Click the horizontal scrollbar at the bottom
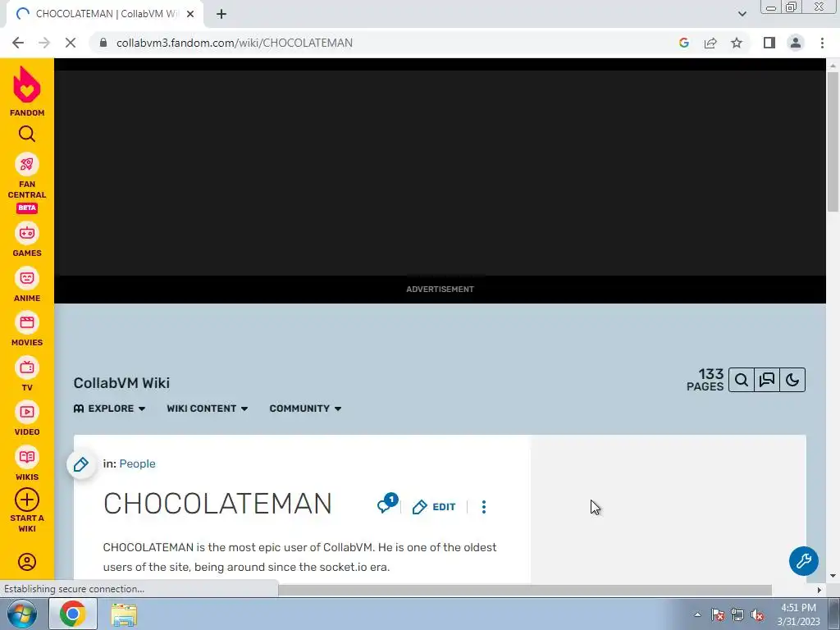The height and width of the screenshot is (630, 840). pyautogui.click(x=525, y=590)
